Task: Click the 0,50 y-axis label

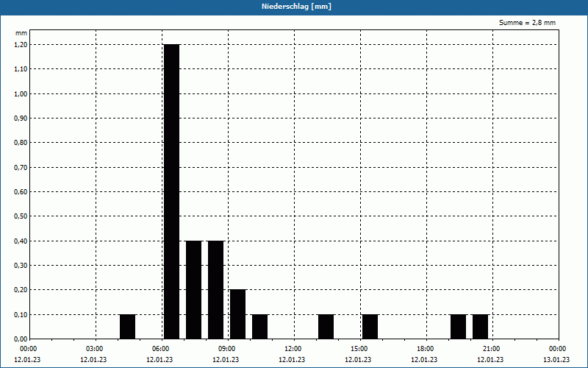Action: pyautogui.click(x=21, y=216)
